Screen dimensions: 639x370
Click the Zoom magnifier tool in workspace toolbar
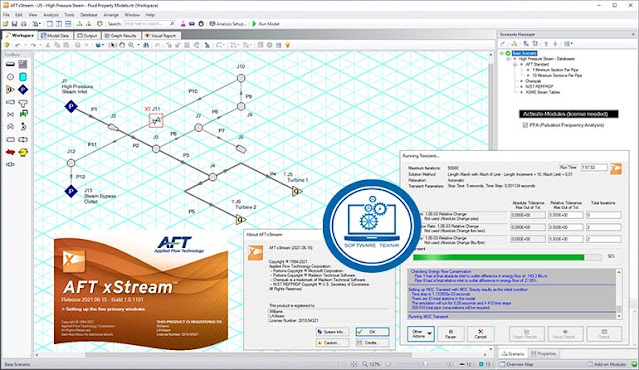tap(131, 45)
